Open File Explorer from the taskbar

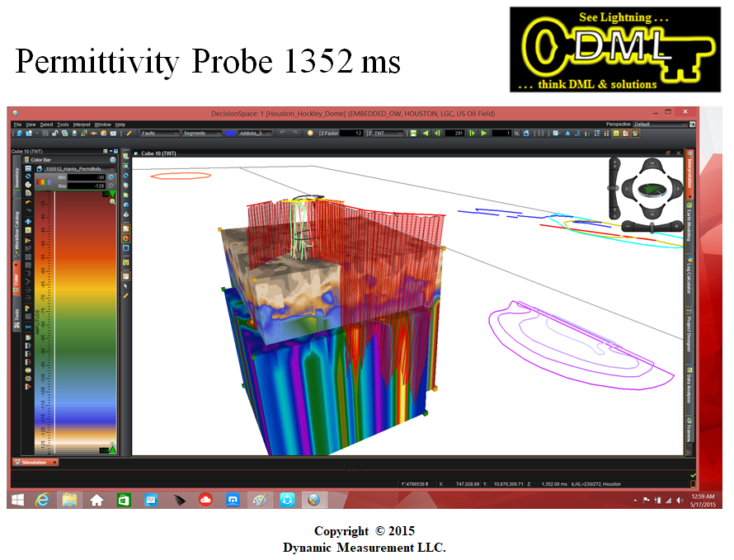tap(70, 500)
